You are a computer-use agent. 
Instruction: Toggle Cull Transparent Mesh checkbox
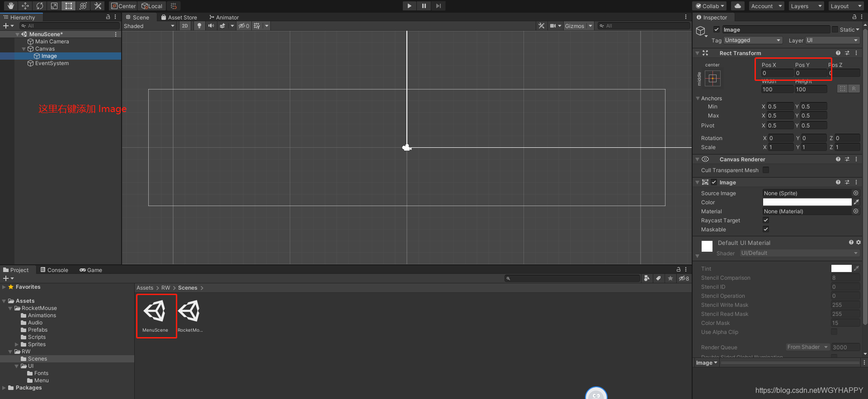pos(766,170)
